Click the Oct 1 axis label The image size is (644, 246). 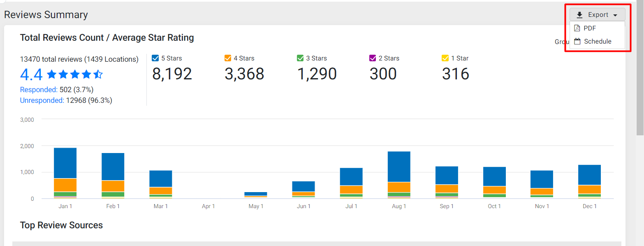pyautogui.click(x=494, y=207)
